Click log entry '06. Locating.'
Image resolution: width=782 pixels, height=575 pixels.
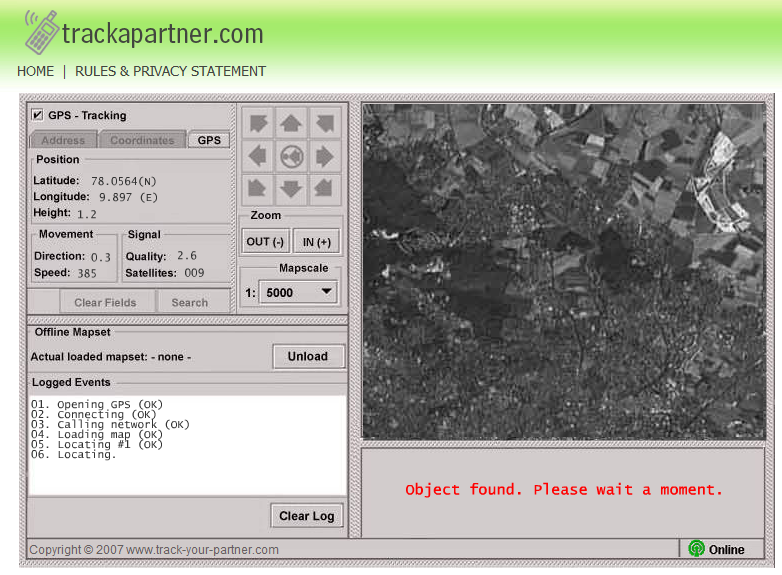click(73, 454)
